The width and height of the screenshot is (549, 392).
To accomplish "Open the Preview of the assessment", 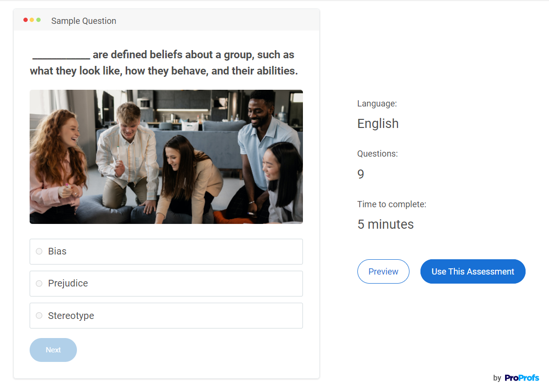I will click(x=383, y=272).
